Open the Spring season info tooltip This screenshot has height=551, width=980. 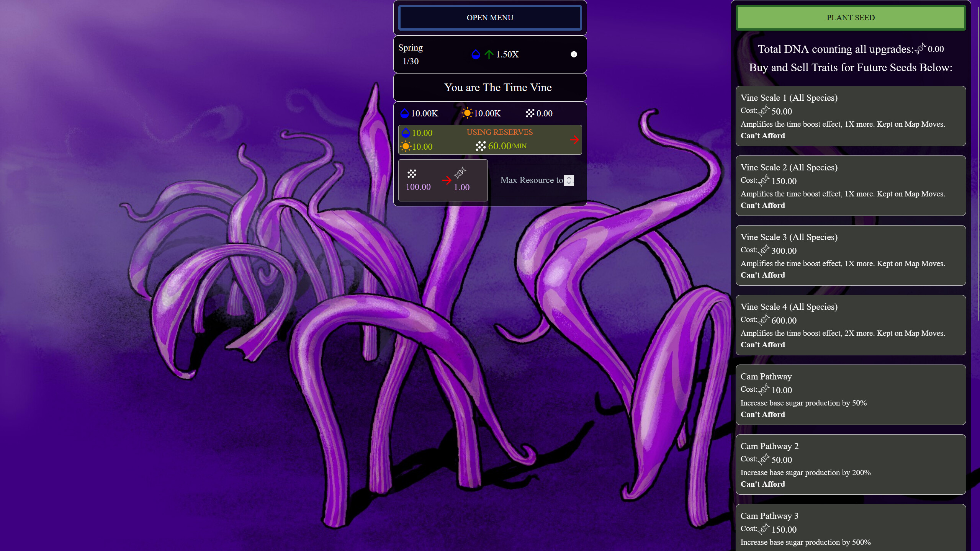coord(574,54)
